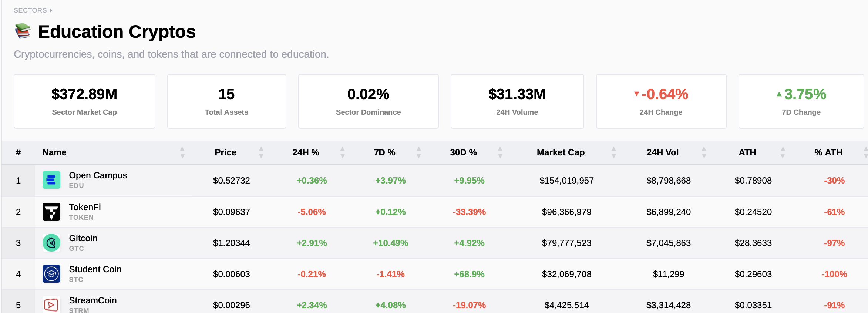Click the StreamCoin logo icon
868x313 pixels.
click(x=51, y=304)
